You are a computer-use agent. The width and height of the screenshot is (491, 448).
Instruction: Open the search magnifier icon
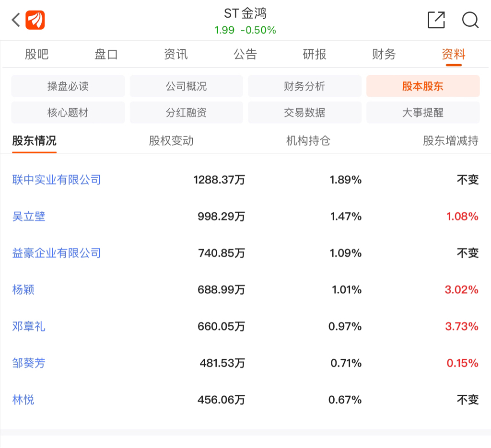[x=470, y=20]
